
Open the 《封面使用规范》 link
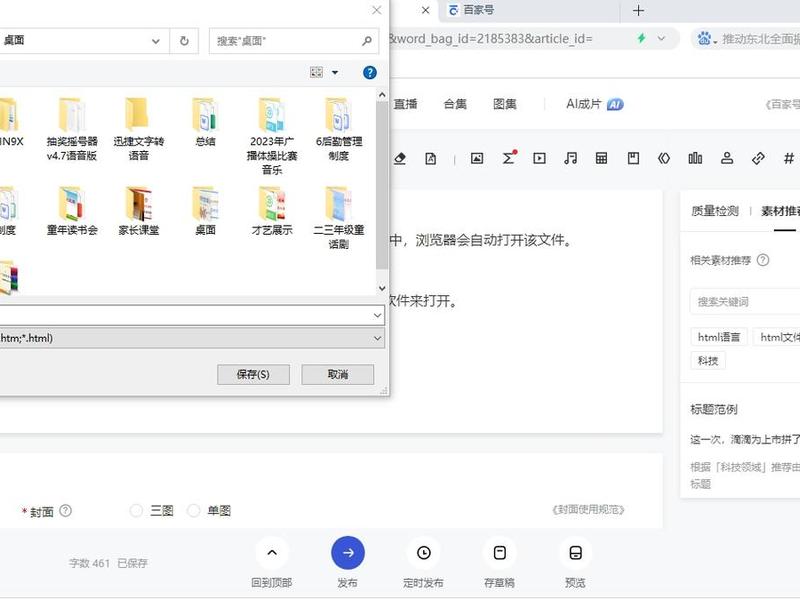[588, 510]
